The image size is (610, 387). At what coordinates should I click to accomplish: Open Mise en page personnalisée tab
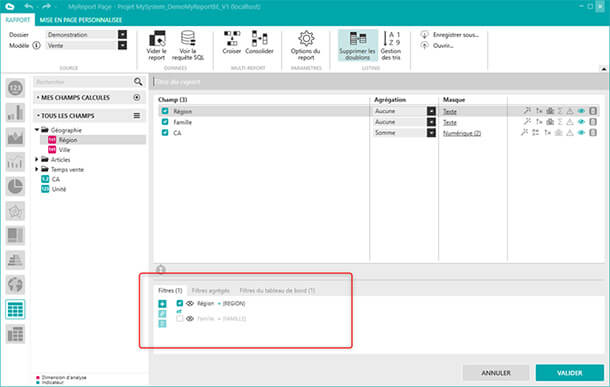point(81,20)
